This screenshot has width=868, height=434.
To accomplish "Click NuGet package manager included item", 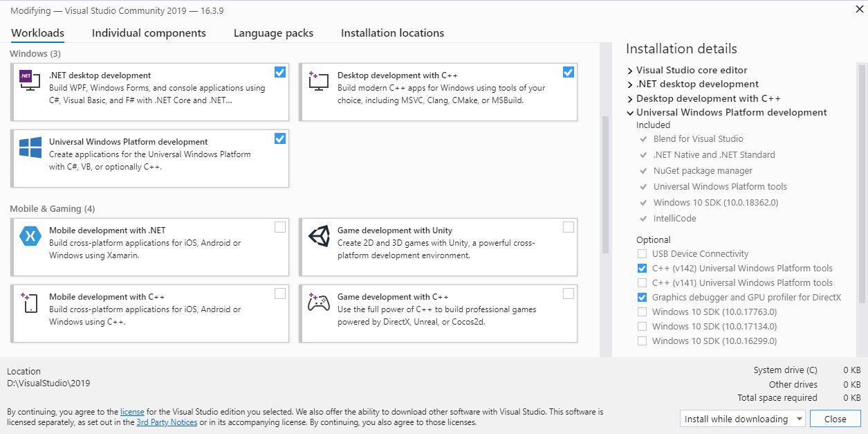I will coord(703,171).
